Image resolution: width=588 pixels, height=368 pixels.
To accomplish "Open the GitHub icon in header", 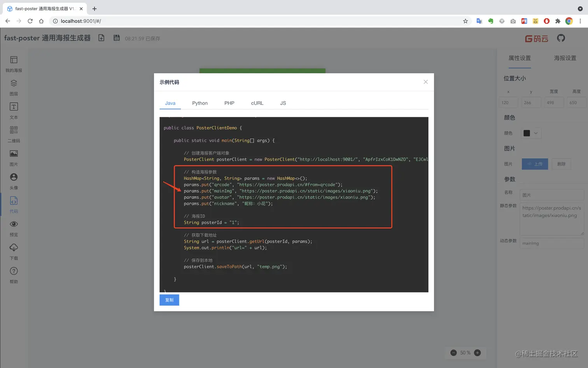I will click(561, 38).
